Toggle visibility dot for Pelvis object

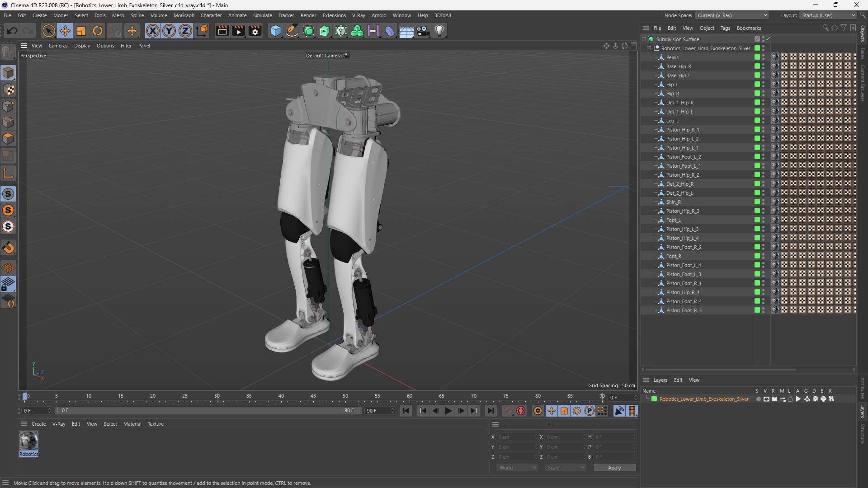[764, 56]
